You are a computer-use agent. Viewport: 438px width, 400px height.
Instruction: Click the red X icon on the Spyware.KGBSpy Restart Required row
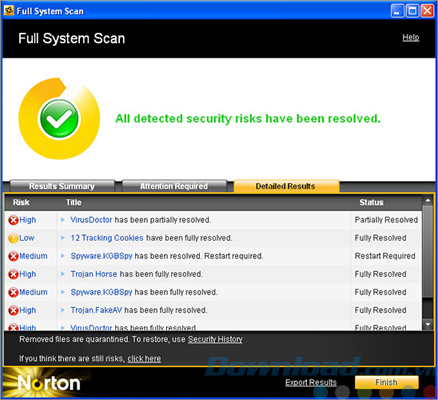coord(13,256)
